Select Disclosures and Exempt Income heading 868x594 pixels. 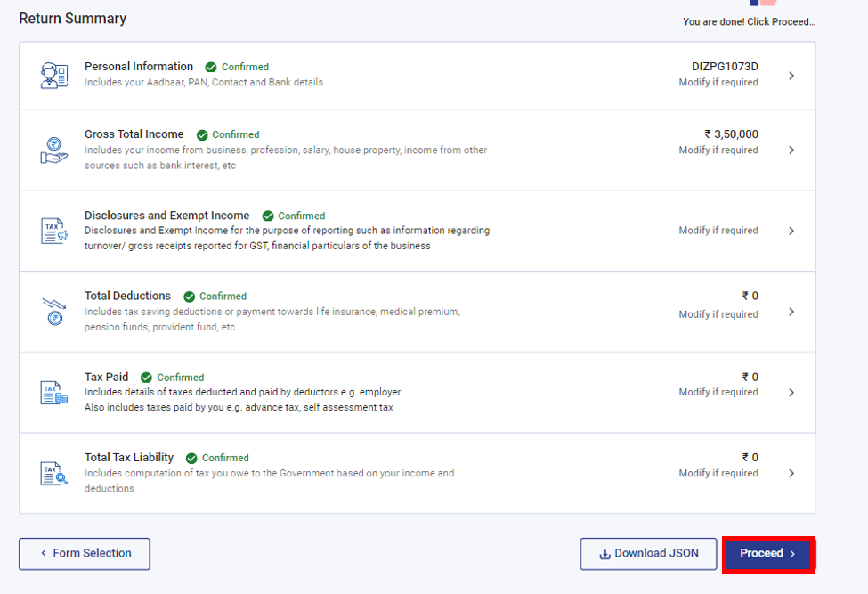[166, 216]
